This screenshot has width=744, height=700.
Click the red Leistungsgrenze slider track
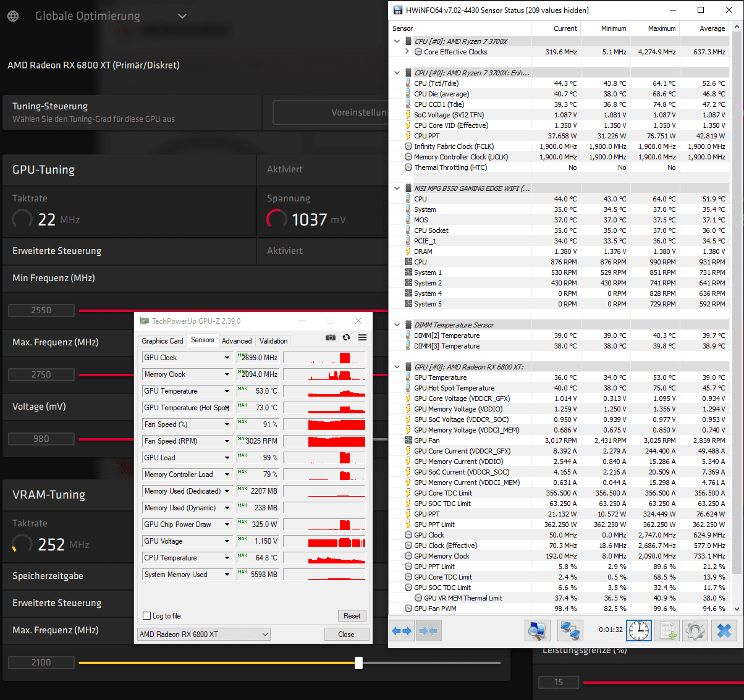(x=664, y=683)
